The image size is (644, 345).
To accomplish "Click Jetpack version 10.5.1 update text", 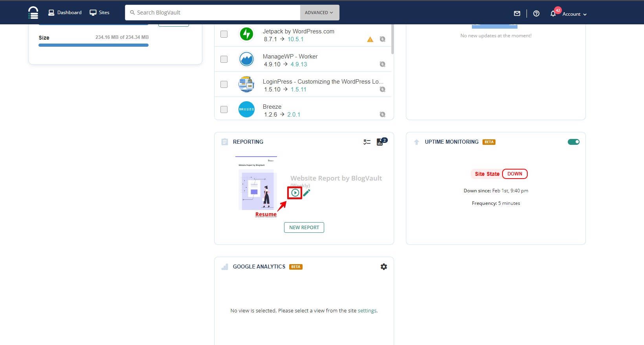I will tap(295, 39).
